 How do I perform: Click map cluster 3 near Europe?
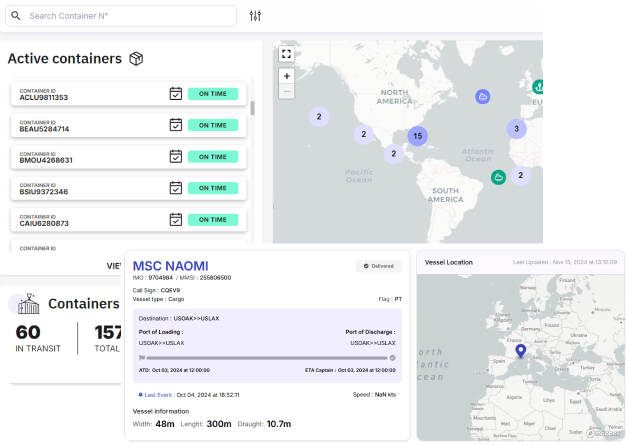[x=516, y=129]
